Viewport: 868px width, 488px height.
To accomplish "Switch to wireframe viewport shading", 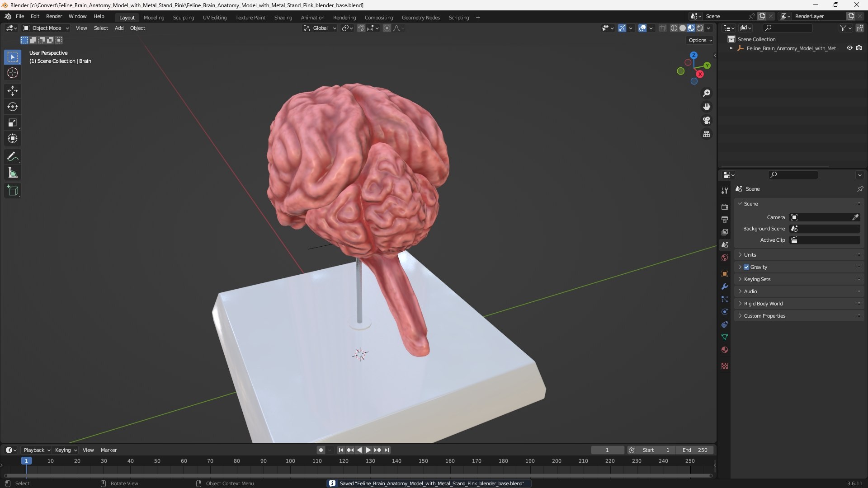I will point(674,28).
